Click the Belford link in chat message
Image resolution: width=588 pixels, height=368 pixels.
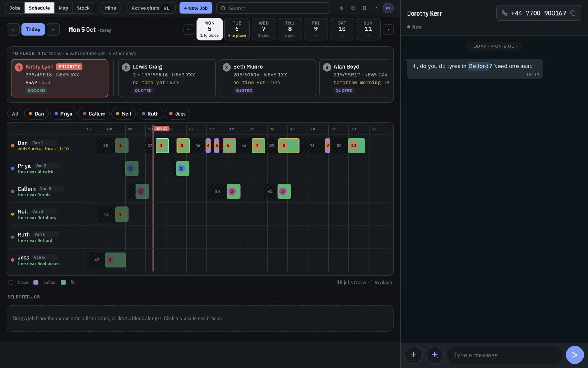click(478, 66)
